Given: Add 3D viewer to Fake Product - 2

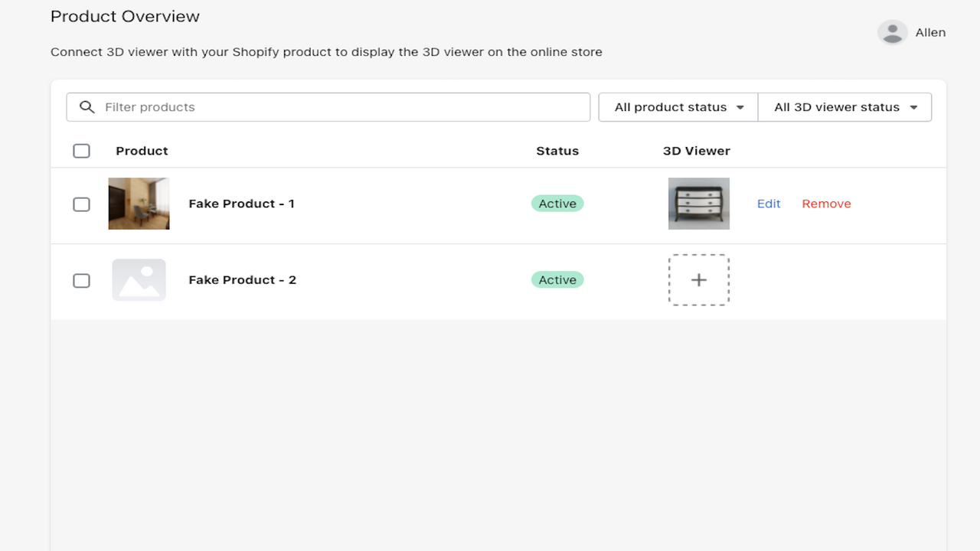Looking at the screenshot, I should (x=698, y=280).
